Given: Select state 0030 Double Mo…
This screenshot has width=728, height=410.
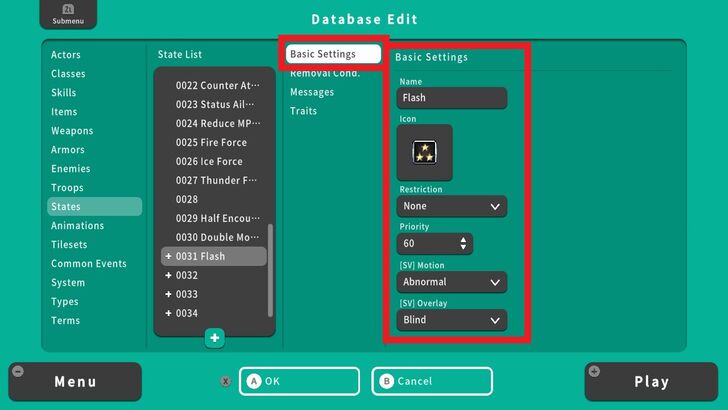Looking at the screenshot, I should point(214,238).
